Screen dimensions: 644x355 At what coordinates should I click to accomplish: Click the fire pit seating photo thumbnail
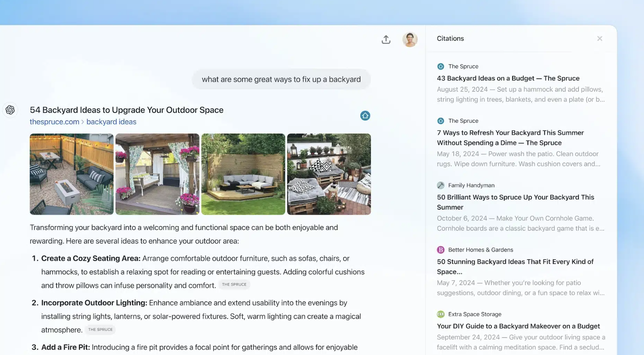[x=71, y=174]
